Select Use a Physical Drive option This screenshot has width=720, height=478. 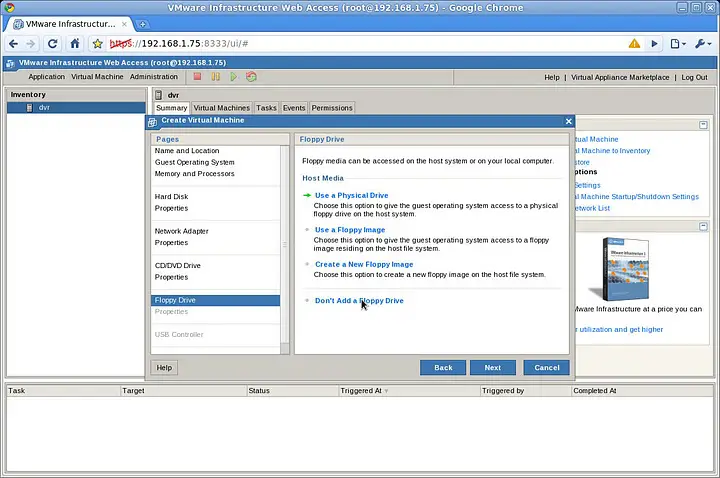point(351,195)
